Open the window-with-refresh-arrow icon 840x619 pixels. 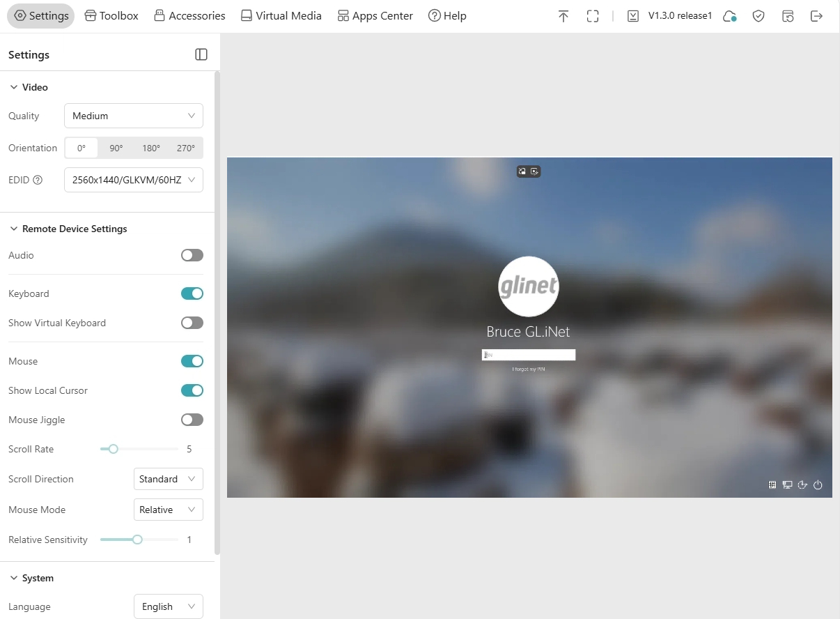pos(788,16)
